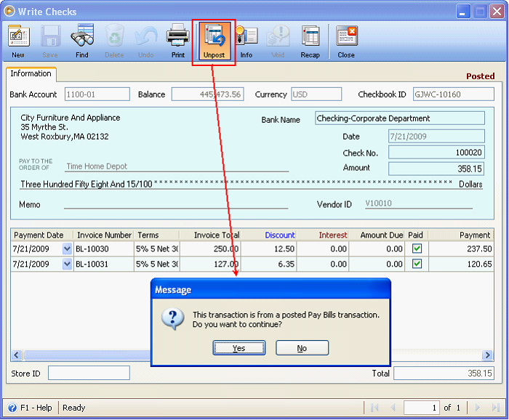Click the Undo arrow icon
The width and height of the screenshot is (509, 420).
146,36
